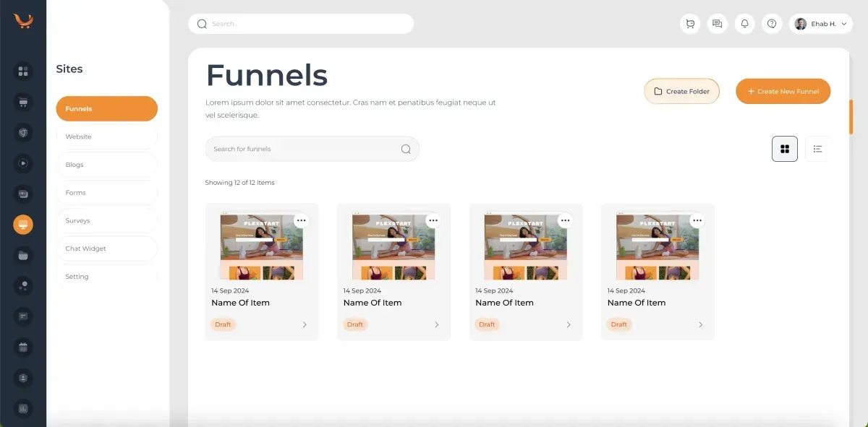Select the active Sites monitor icon in rail

[x=23, y=225]
